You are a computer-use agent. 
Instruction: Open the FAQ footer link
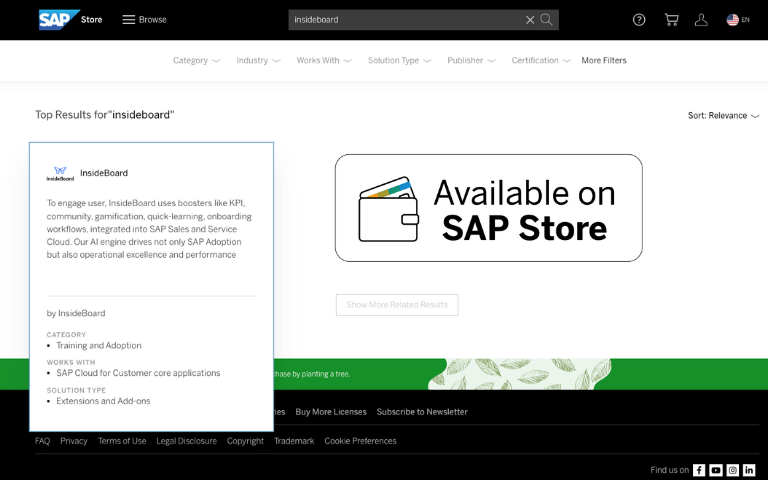[43, 441]
